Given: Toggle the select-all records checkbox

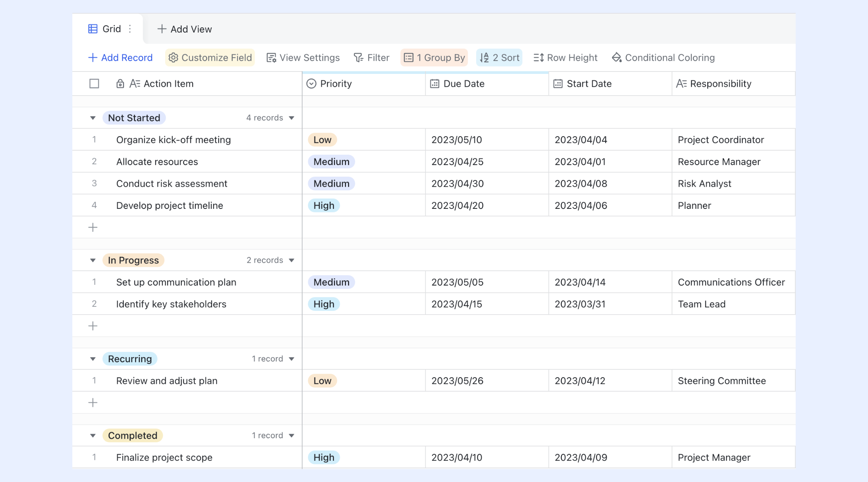Looking at the screenshot, I should (x=94, y=84).
